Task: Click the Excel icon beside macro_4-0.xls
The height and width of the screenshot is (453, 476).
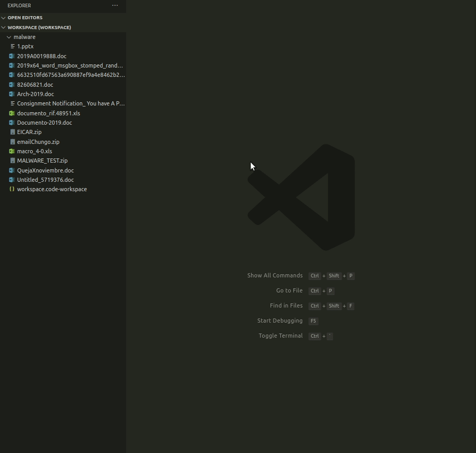Action: coord(12,151)
